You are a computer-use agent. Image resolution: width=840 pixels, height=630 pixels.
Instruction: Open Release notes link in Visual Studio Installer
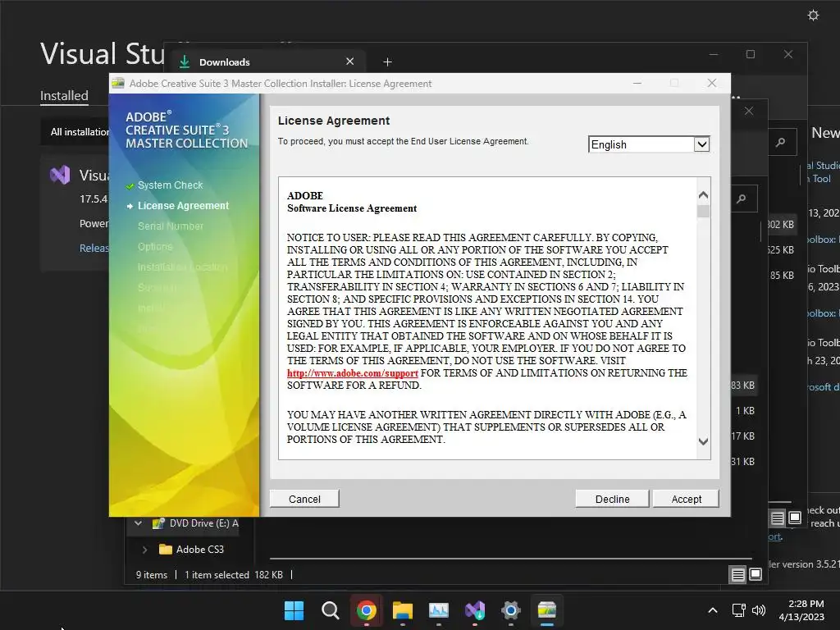[94, 248]
